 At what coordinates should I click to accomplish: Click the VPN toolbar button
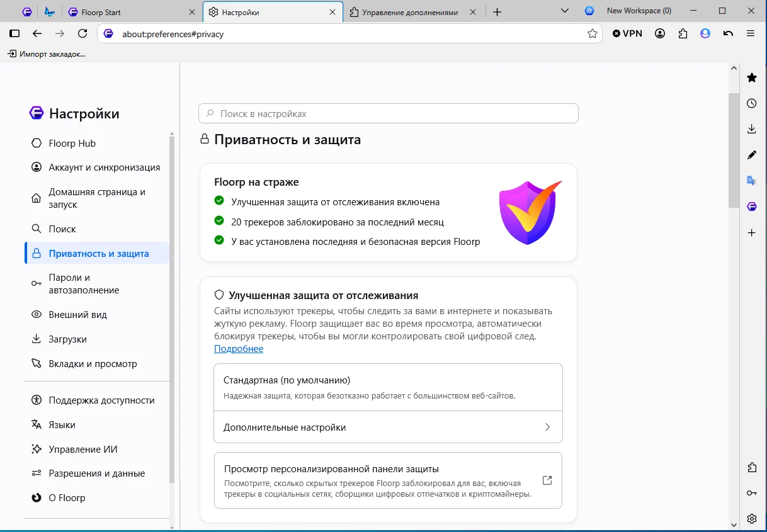point(627,33)
